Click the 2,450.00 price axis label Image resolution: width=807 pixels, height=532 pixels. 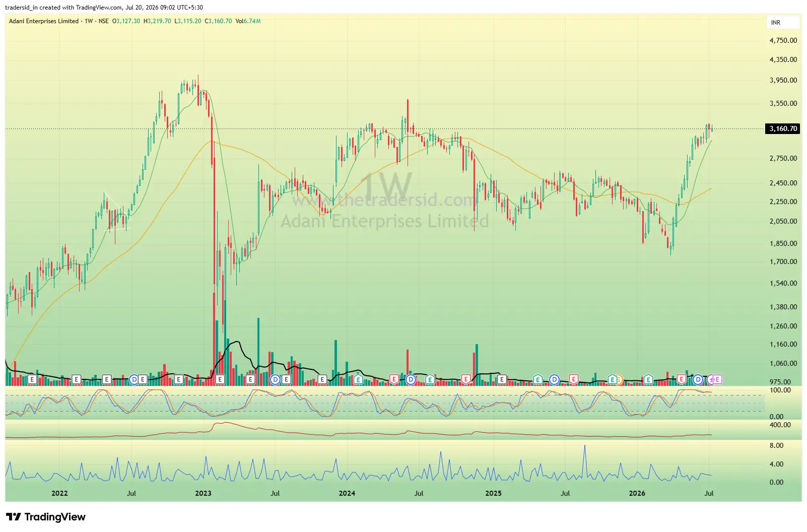coord(783,183)
